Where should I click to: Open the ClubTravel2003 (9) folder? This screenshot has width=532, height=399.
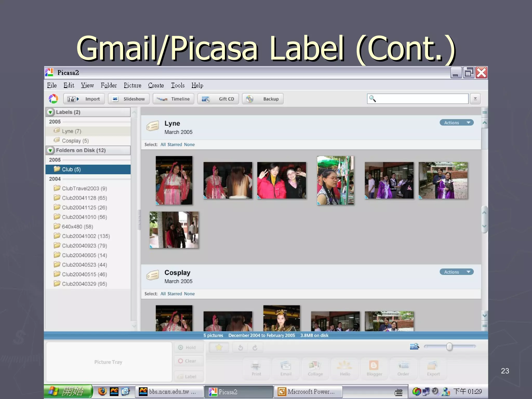click(88, 188)
